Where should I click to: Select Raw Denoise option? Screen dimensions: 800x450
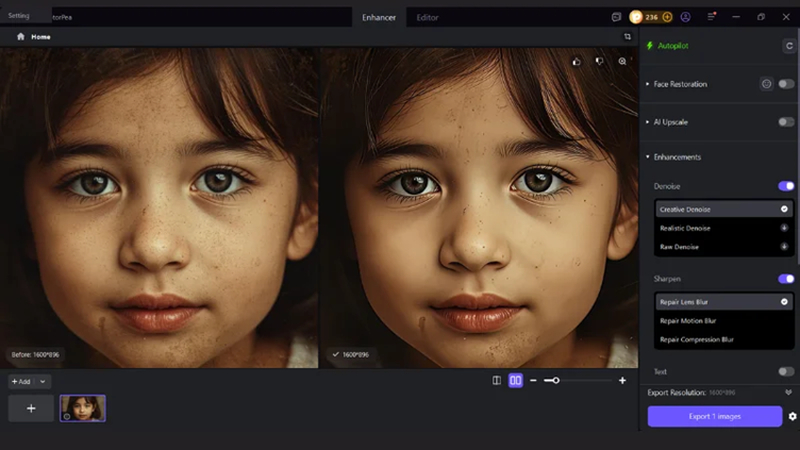(x=724, y=247)
